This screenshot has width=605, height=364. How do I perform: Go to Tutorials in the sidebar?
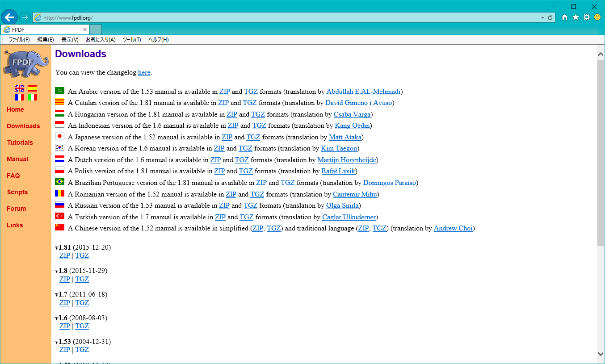(20, 142)
